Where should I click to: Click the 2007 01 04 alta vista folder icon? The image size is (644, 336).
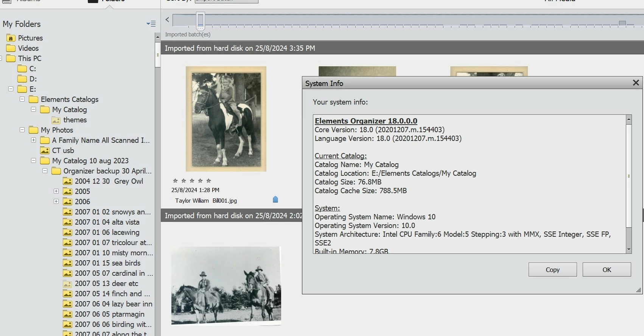(67, 222)
